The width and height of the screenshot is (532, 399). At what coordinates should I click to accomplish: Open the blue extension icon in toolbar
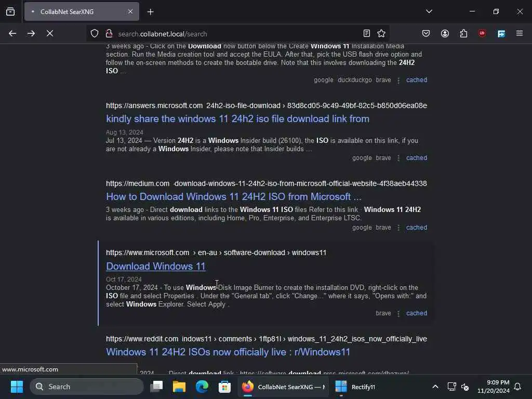(x=501, y=33)
